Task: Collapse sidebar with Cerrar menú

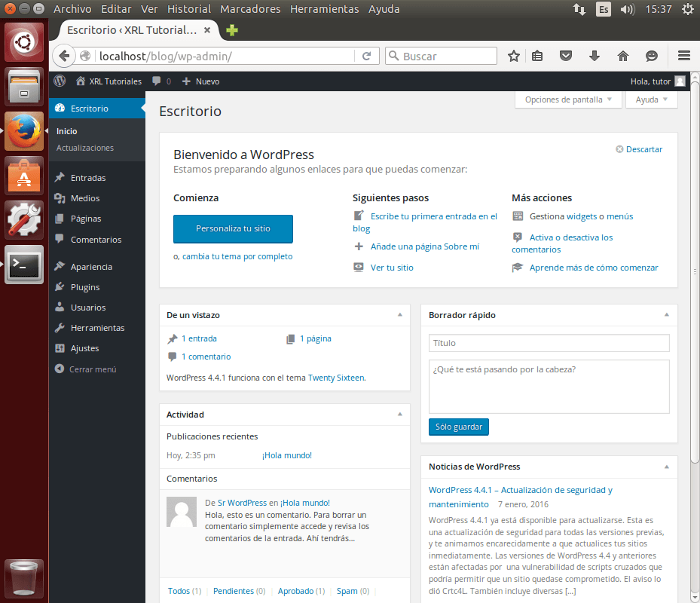Action: [86, 369]
